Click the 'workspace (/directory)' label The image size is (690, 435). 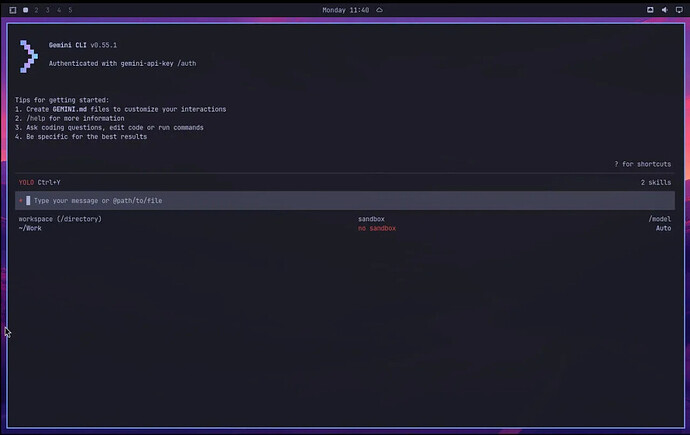point(60,219)
